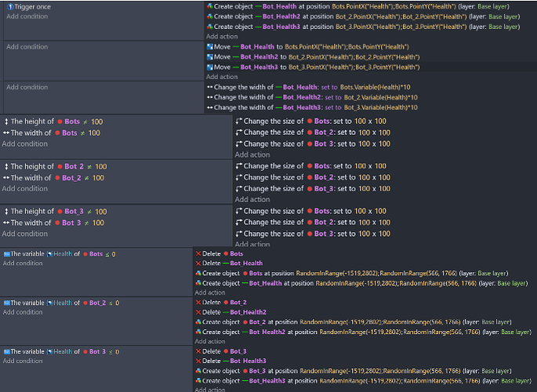Click Create object icon for Bot_Health at Bots.PointX
The image size is (537, 392).
coord(210,6)
